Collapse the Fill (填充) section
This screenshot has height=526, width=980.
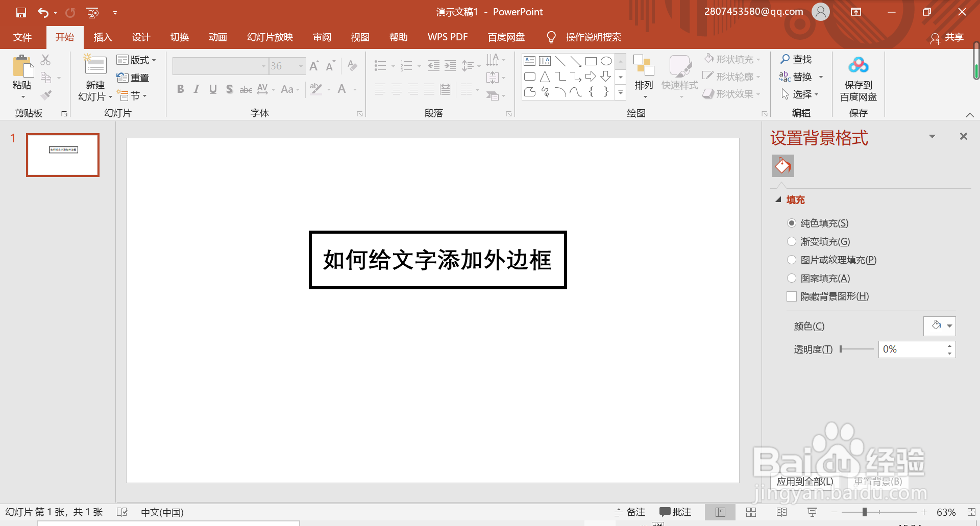(778, 199)
